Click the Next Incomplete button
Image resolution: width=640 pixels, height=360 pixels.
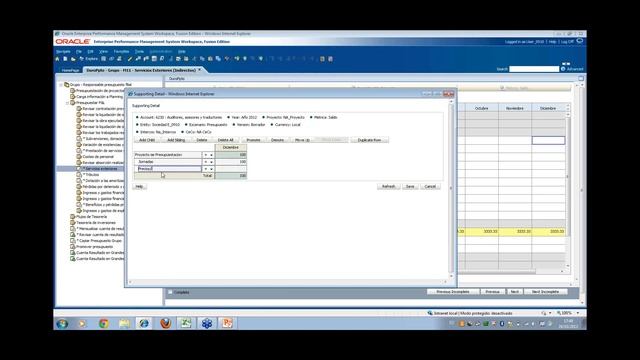point(545,292)
